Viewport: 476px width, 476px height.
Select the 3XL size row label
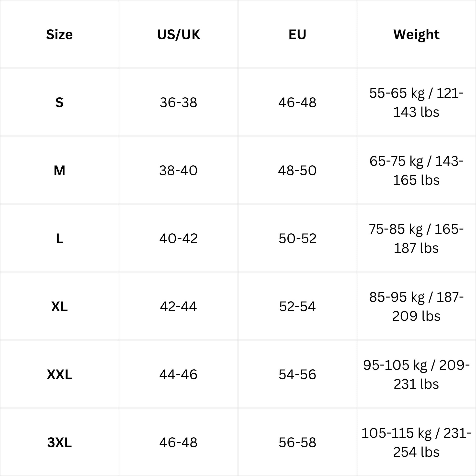coord(59,442)
